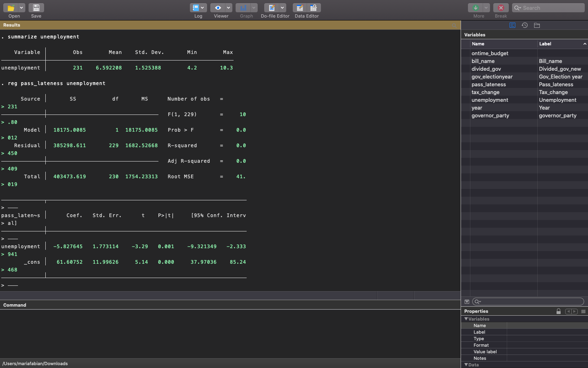The height and width of the screenshot is (368, 588).
Task: Click the Value label property row
Action: coord(524,352)
